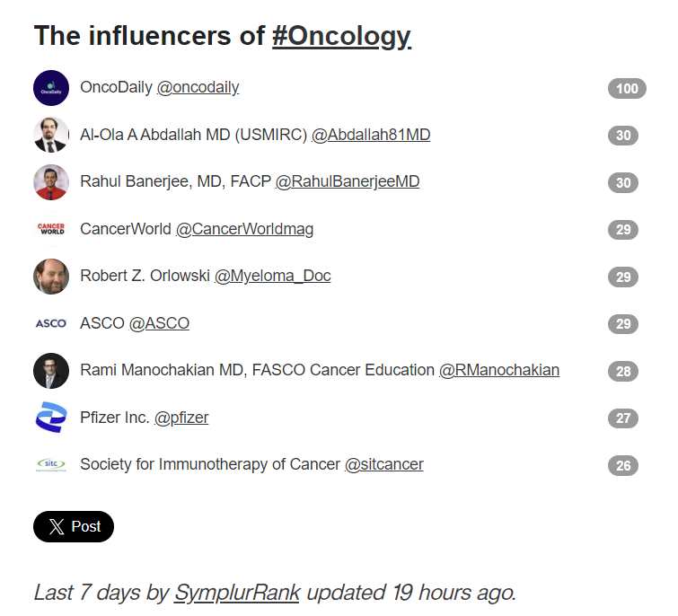Click the sitc logo icon
Image resolution: width=678 pixels, height=616 pixels.
pyautogui.click(x=51, y=465)
